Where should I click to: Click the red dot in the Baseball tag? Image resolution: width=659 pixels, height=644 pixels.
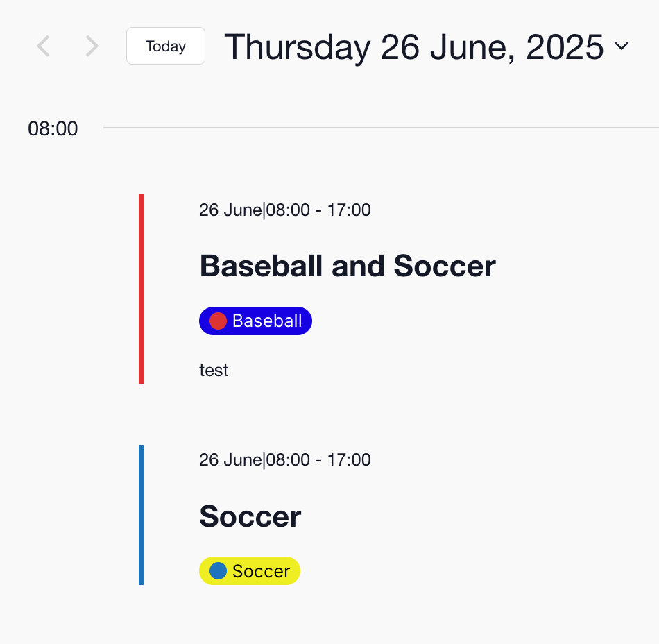pyautogui.click(x=218, y=321)
